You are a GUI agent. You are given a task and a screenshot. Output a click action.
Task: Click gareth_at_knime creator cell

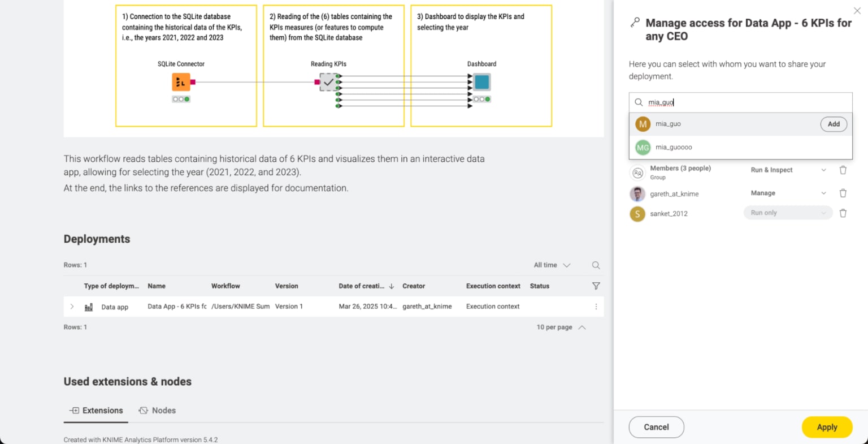[x=427, y=307]
